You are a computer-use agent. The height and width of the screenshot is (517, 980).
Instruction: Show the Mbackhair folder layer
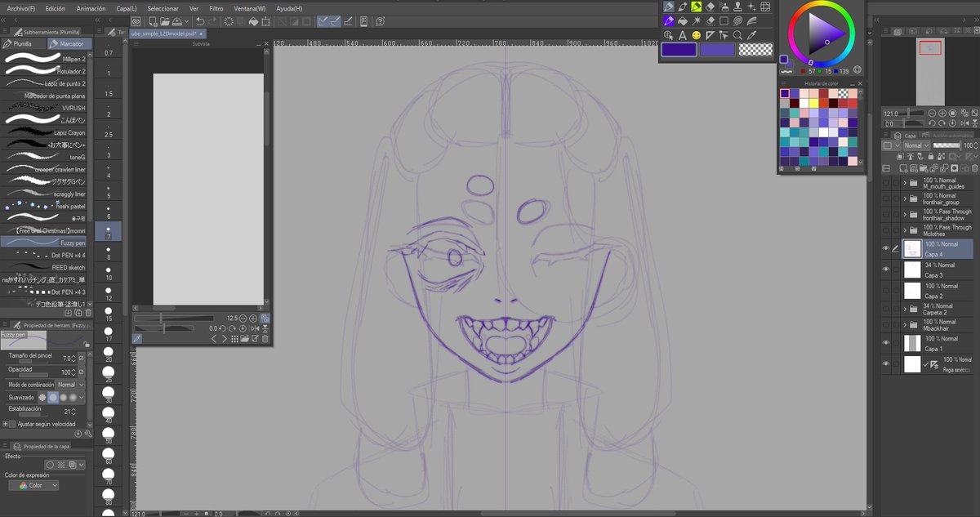886,326
